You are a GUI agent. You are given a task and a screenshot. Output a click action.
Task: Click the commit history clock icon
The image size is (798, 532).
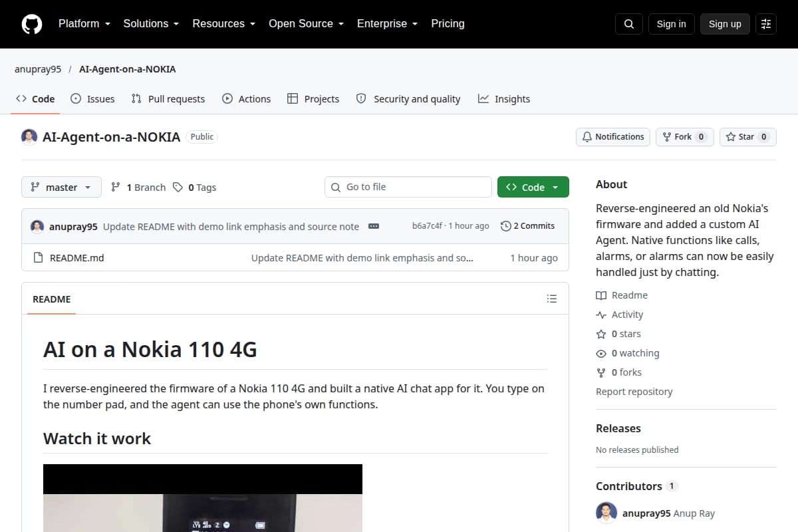click(x=505, y=226)
